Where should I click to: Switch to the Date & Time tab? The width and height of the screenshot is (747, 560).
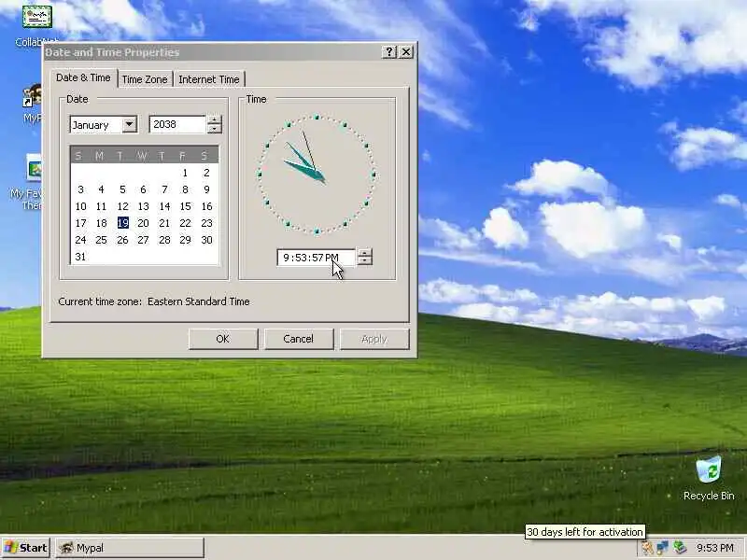83,77
